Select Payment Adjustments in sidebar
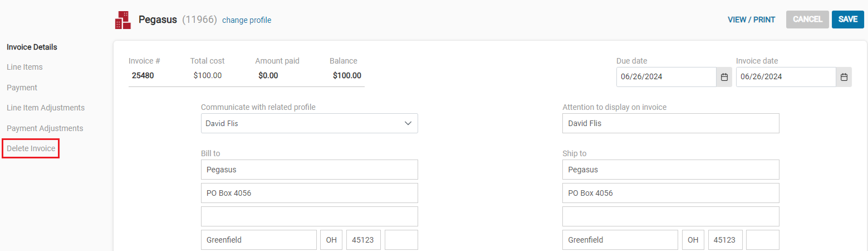868x251 pixels. pos(45,128)
